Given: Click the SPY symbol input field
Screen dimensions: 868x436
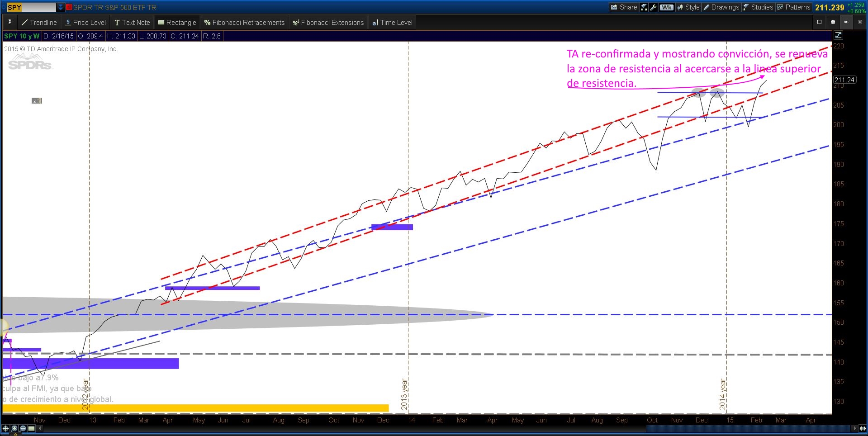Looking at the screenshot, I should click(32, 7).
